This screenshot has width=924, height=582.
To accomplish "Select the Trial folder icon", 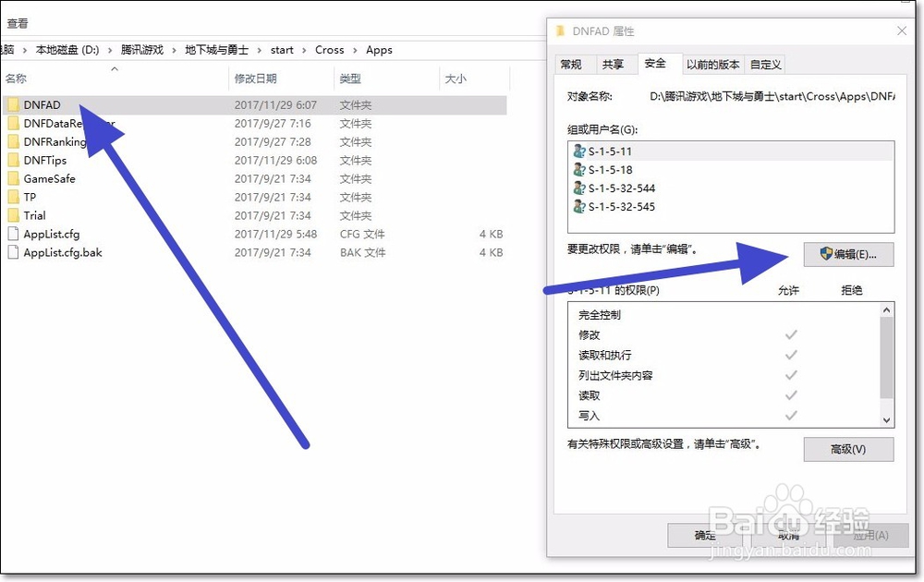I will point(14,215).
